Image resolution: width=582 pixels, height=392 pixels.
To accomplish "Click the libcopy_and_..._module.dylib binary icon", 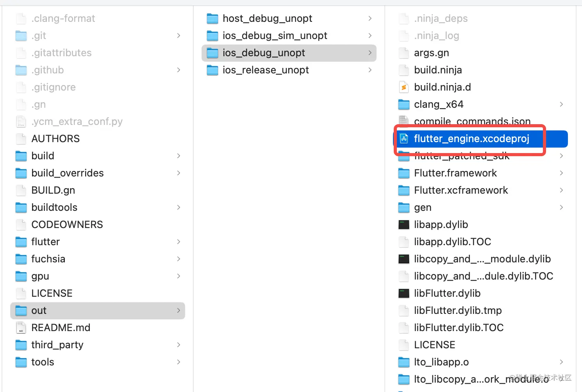I will [404, 259].
